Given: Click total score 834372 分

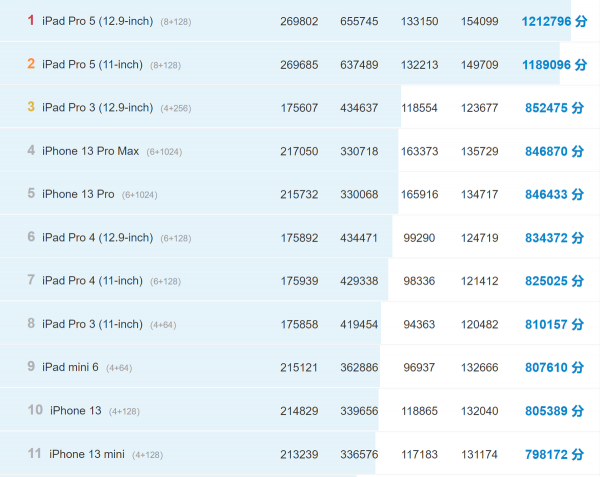Looking at the screenshot, I should [x=554, y=238].
